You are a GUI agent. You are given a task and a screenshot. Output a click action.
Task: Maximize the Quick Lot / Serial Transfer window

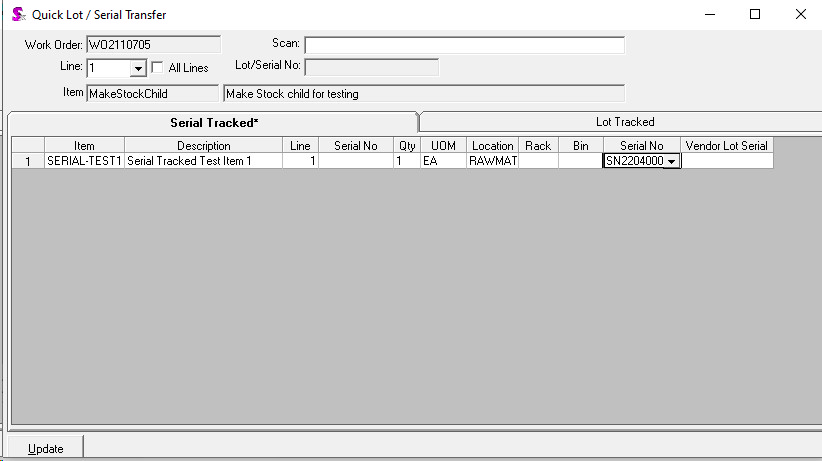(755, 15)
